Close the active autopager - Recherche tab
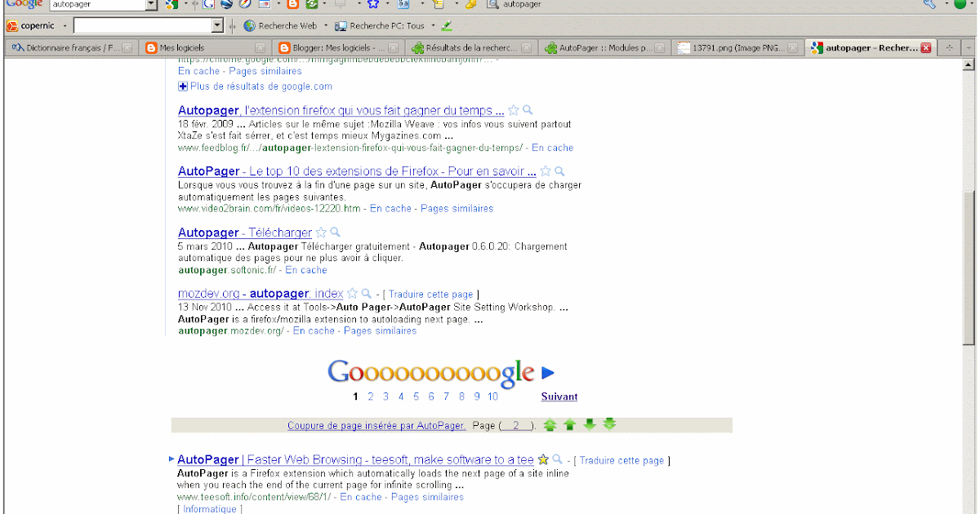Image resolution: width=980 pixels, height=514 pixels. (926, 48)
